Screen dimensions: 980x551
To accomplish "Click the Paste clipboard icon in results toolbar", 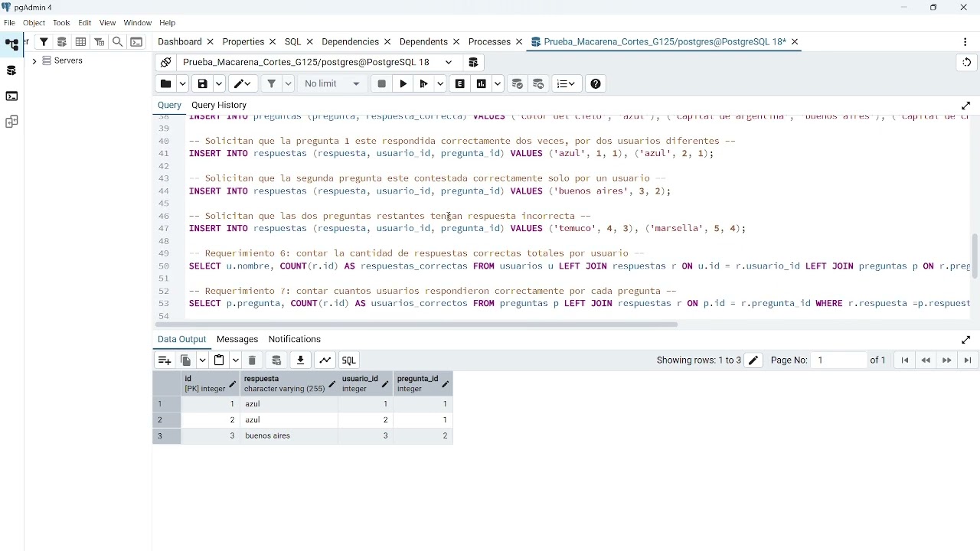I will [220, 360].
